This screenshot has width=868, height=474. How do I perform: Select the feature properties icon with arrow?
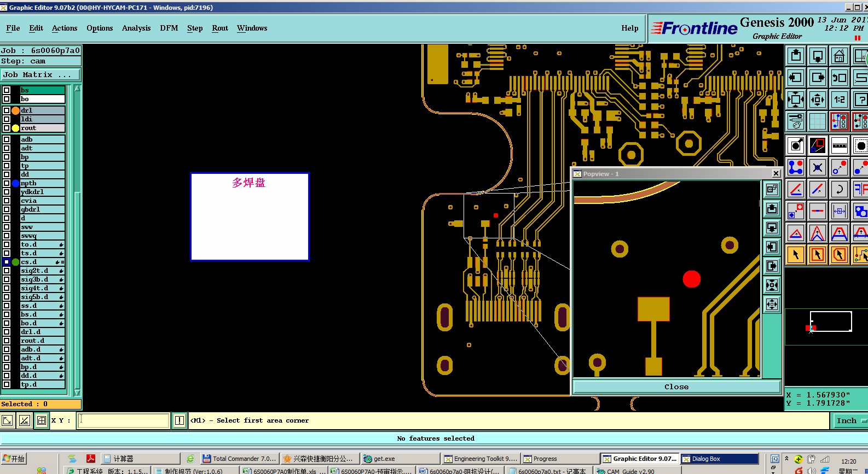click(796, 146)
